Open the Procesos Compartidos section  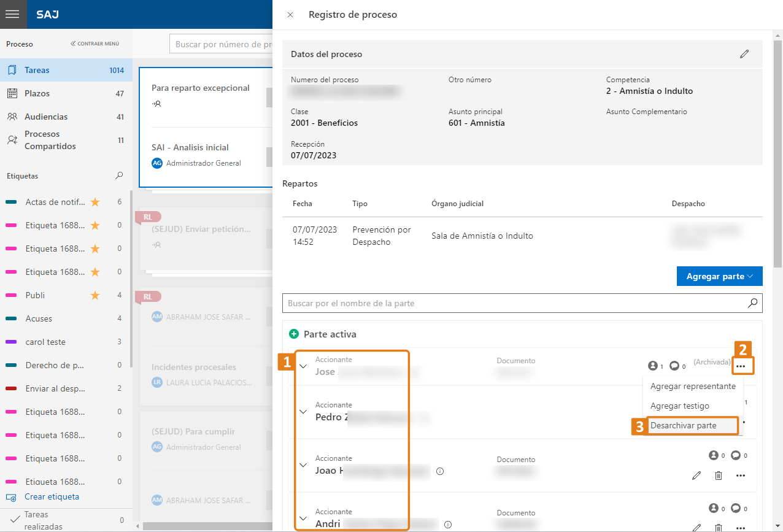(66, 140)
